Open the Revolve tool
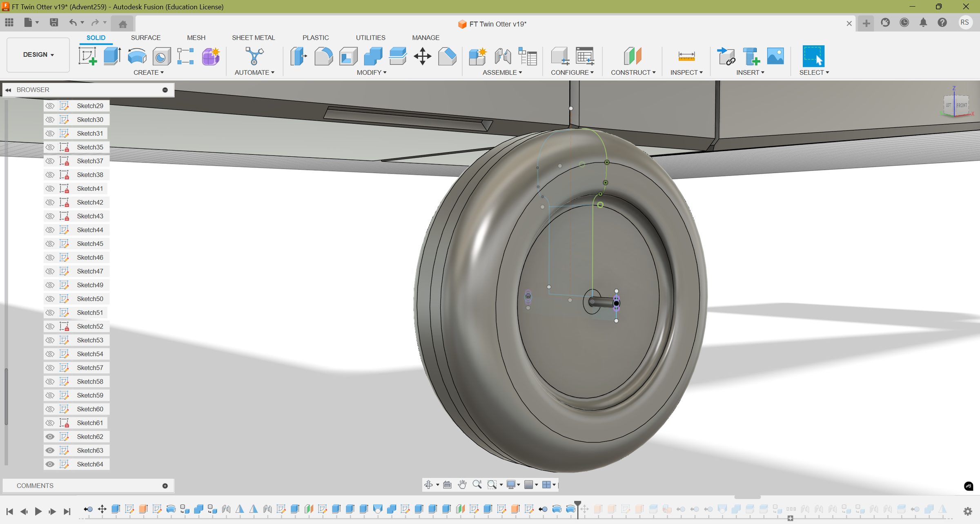 point(137,56)
